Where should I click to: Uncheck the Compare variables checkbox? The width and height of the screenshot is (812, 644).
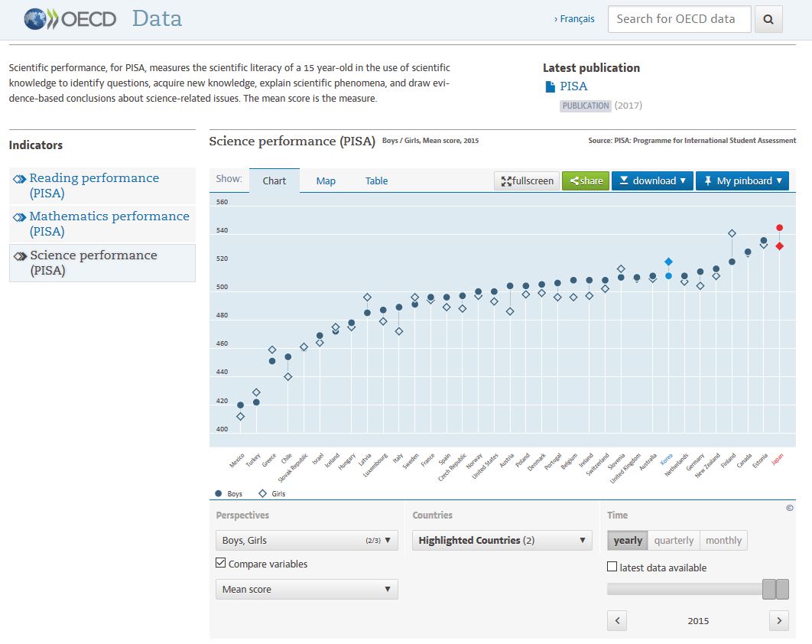221,564
